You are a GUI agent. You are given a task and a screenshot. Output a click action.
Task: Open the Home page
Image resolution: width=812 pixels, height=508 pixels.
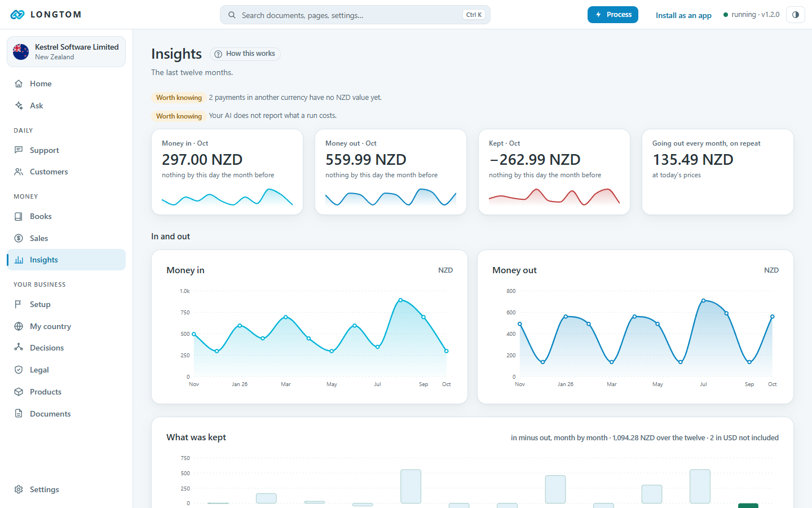(x=66, y=84)
